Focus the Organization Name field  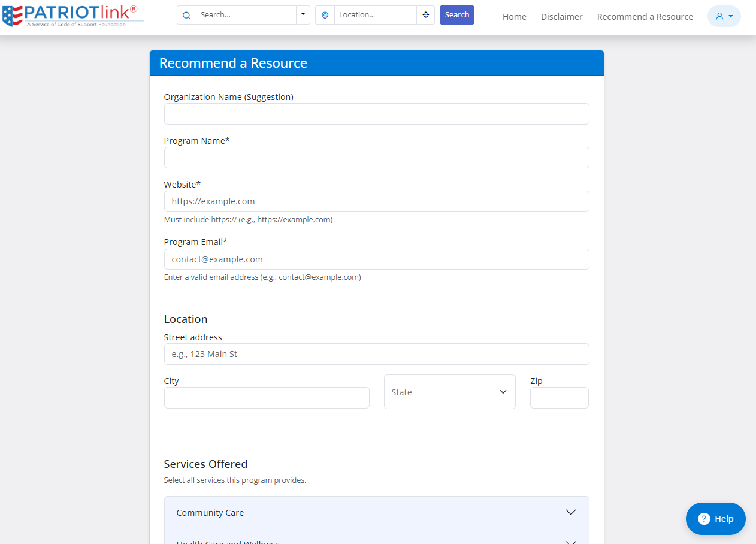coord(376,114)
